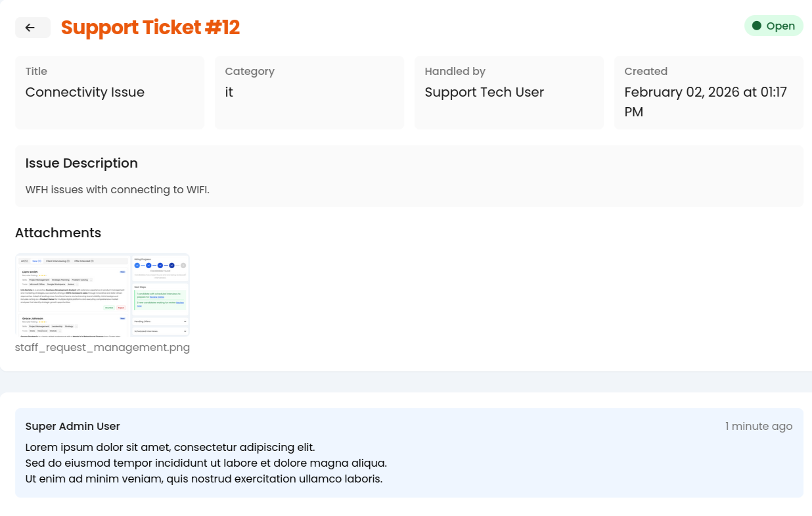The image size is (812, 516).
Task: Select the WFH issues description text
Action: (x=117, y=190)
